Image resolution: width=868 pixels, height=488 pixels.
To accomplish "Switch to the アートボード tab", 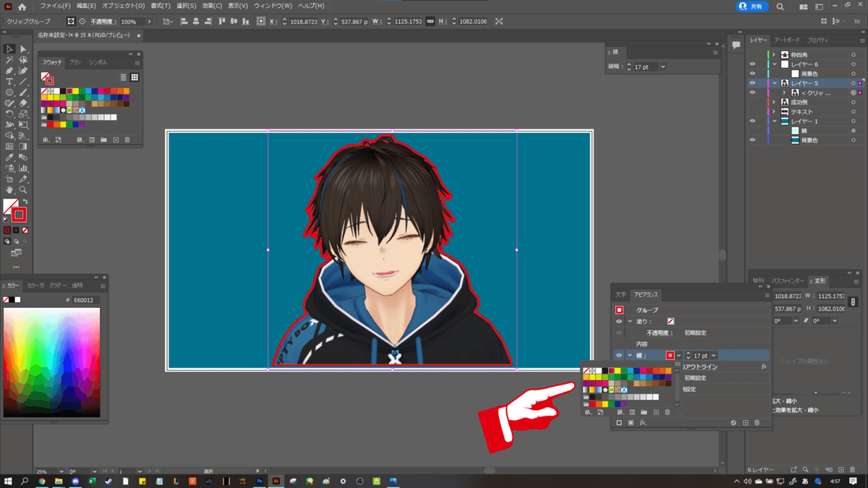I will (x=787, y=40).
